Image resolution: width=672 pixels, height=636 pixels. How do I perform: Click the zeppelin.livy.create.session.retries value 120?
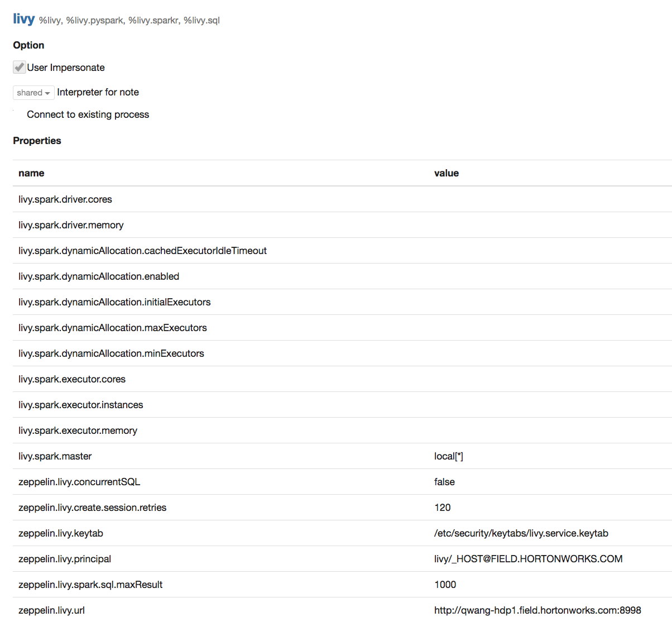(442, 508)
